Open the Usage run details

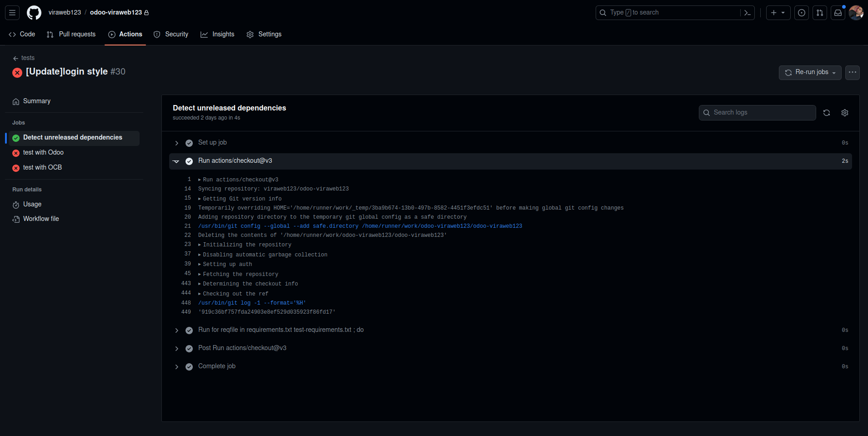(74, 204)
